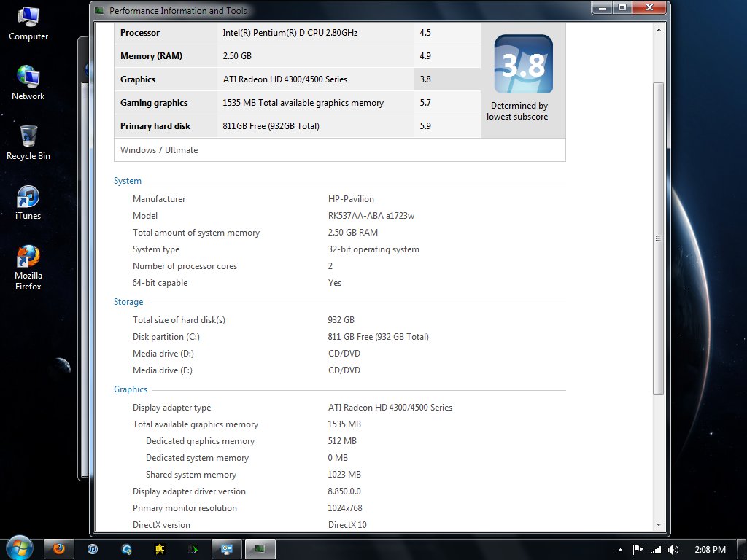This screenshot has width=747, height=560.
Task: Click the green arrow taskbar icon
Action: (193, 549)
